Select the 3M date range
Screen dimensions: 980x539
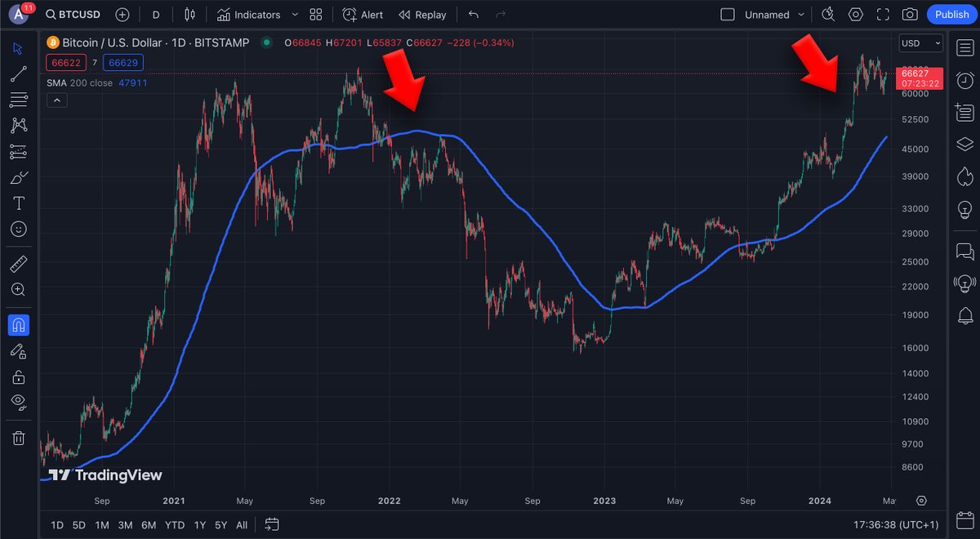pyautogui.click(x=125, y=524)
